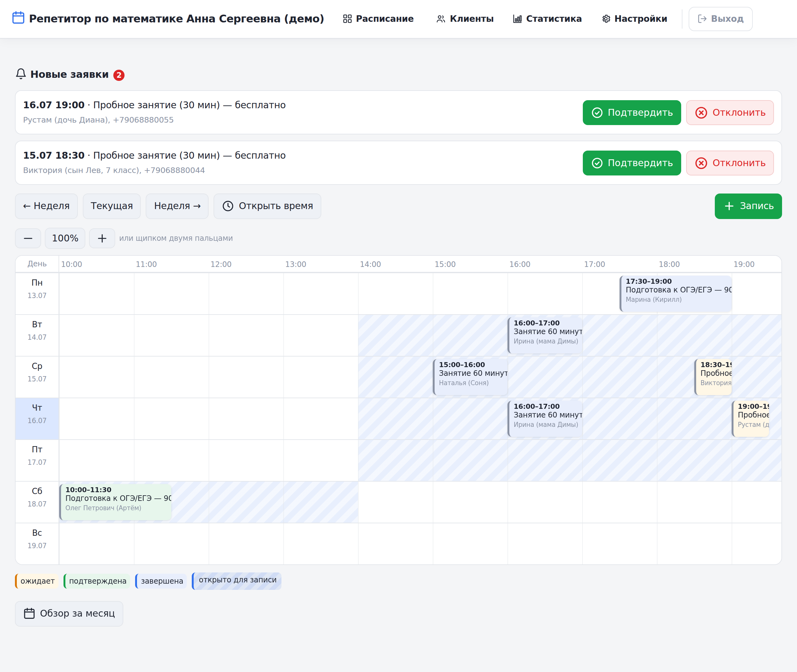Click the red badge showing 2 requests

pos(119,75)
